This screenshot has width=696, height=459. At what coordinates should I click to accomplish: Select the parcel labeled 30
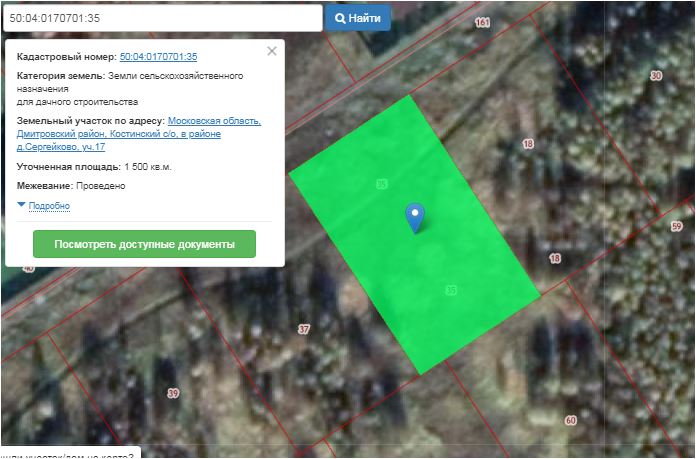click(656, 76)
